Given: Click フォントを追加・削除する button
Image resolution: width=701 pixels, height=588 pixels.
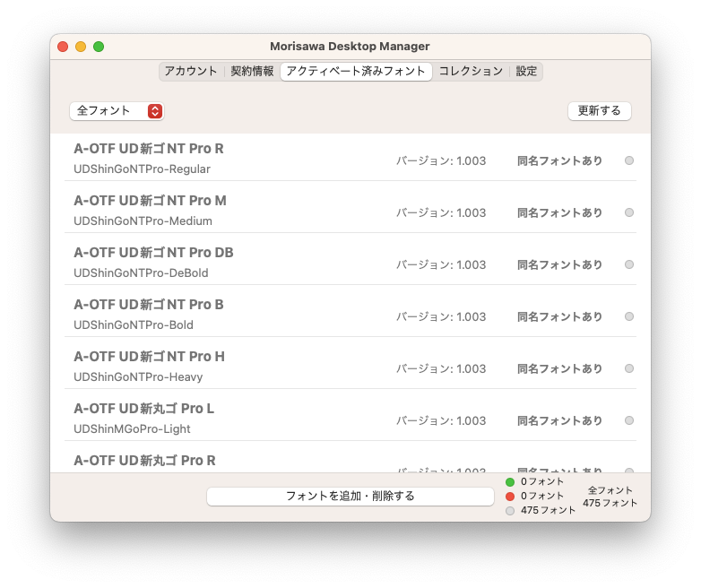Looking at the screenshot, I should (350, 497).
